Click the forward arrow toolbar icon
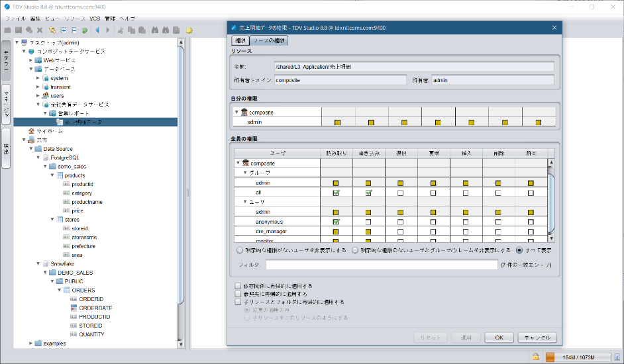Viewport: 624px width, 364px height. pyautogui.click(x=107, y=30)
